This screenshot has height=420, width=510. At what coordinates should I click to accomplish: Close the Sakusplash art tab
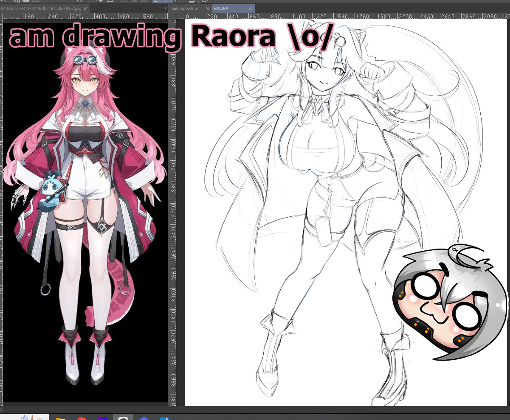pyautogui.click(x=208, y=8)
